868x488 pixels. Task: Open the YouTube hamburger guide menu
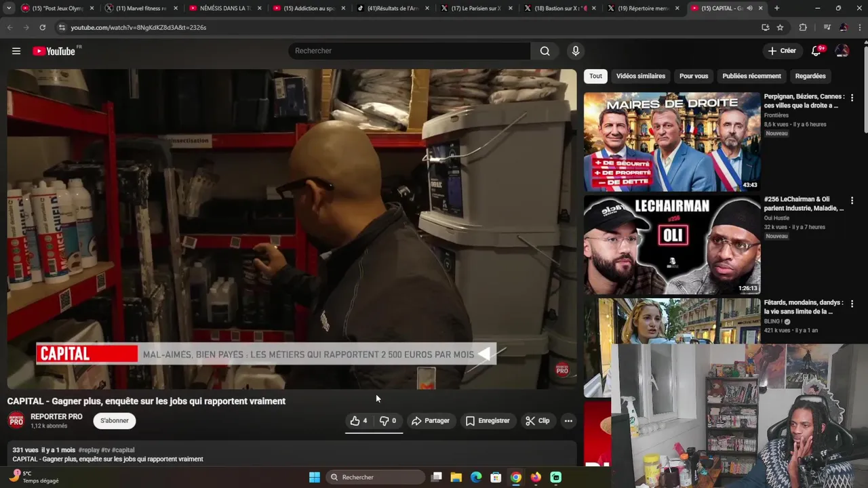pyautogui.click(x=16, y=51)
